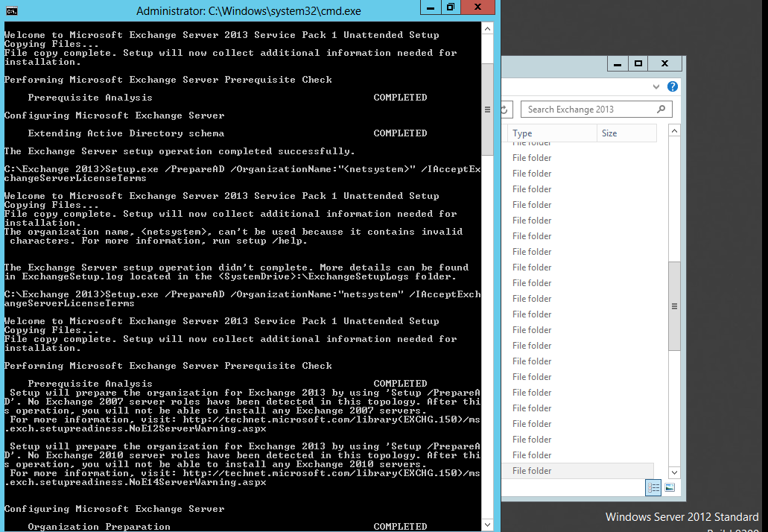Minimize the Exchange 2013 Explorer window
This screenshot has height=532, width=768.
point(618,63)
